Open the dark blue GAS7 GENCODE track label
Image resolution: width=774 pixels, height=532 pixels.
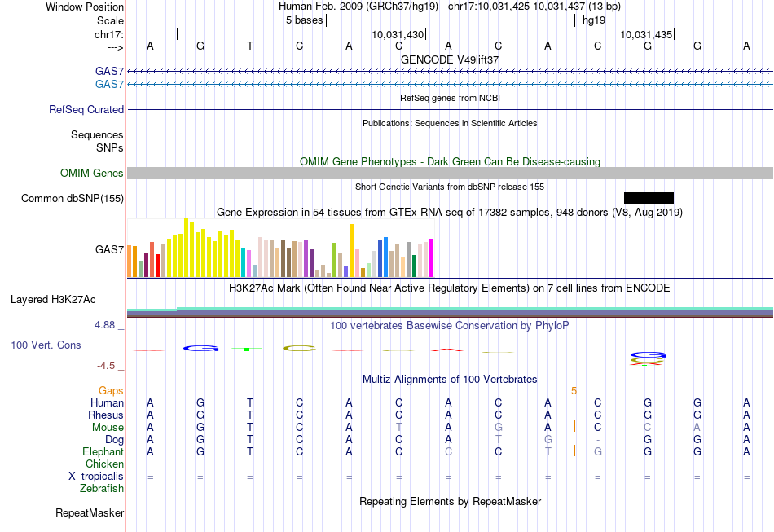(x=110, y=72)
